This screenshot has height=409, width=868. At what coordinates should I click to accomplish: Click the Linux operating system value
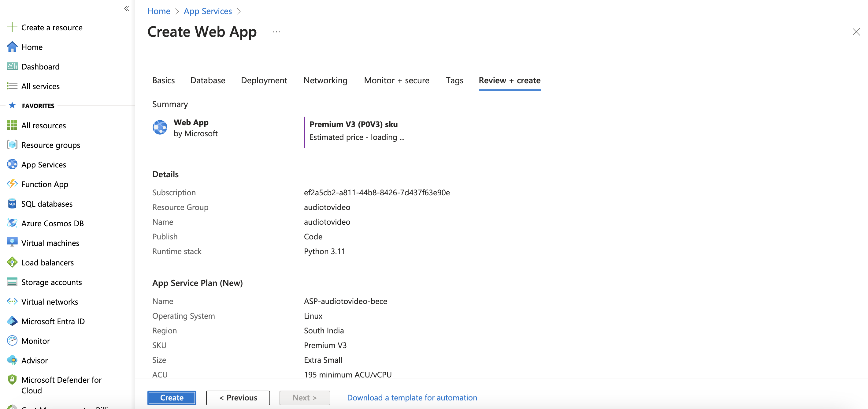[x=313, y=316]
